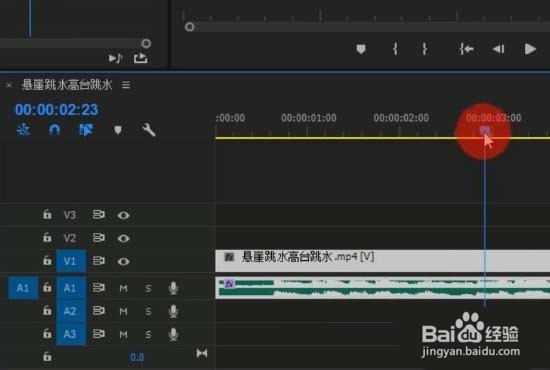
Task: Mute the A2 track
Action: point(123,311)
